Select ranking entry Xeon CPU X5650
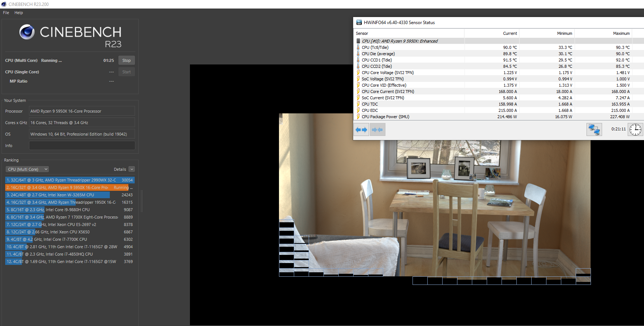 click(x=70, y=232)
